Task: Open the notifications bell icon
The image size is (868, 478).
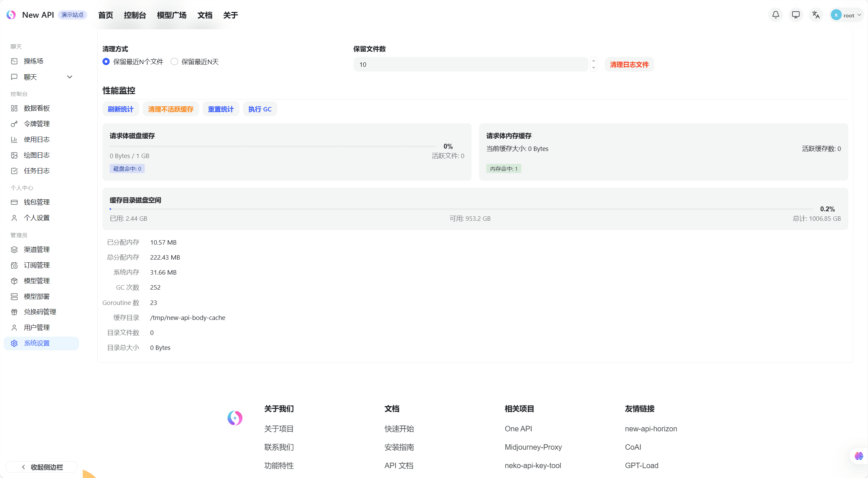Action: pyautogui.click(x=775, y=15)
